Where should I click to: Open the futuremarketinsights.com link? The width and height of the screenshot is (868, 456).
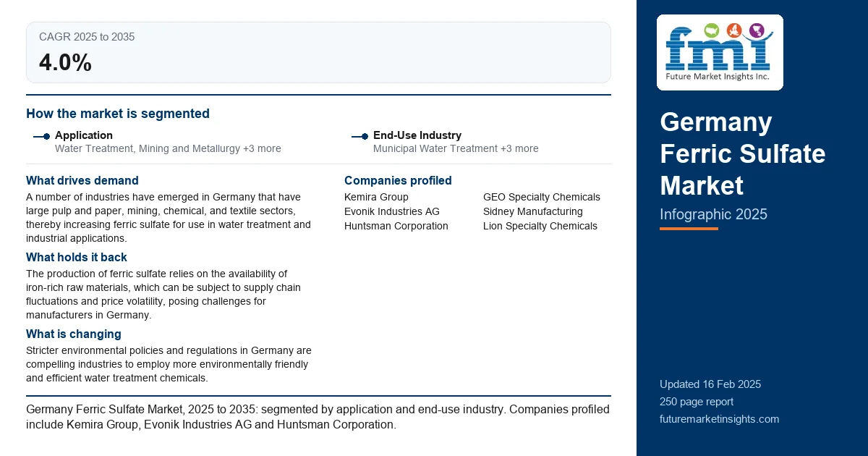(720, 419)
